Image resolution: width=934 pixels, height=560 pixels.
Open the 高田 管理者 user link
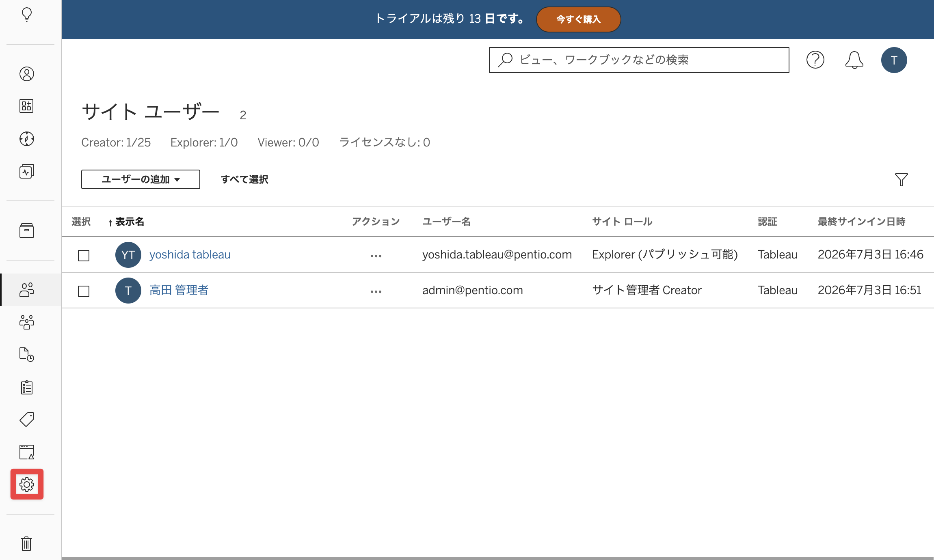(179, 290)
